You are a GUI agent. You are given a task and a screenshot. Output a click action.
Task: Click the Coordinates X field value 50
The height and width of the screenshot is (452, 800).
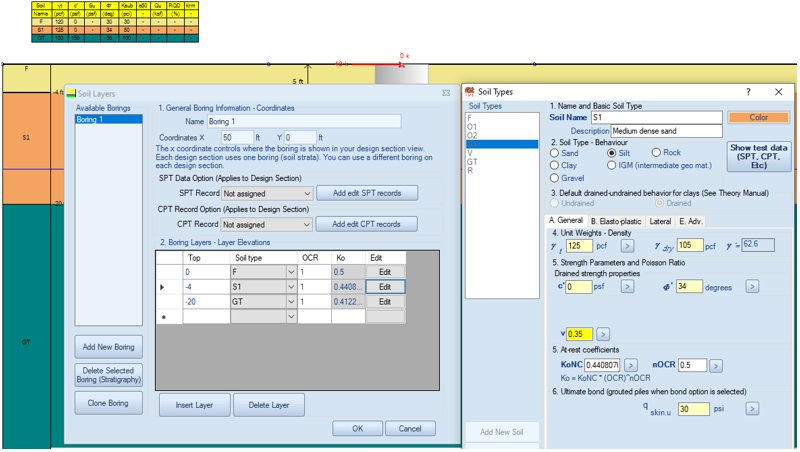click(x=237, y=137)
